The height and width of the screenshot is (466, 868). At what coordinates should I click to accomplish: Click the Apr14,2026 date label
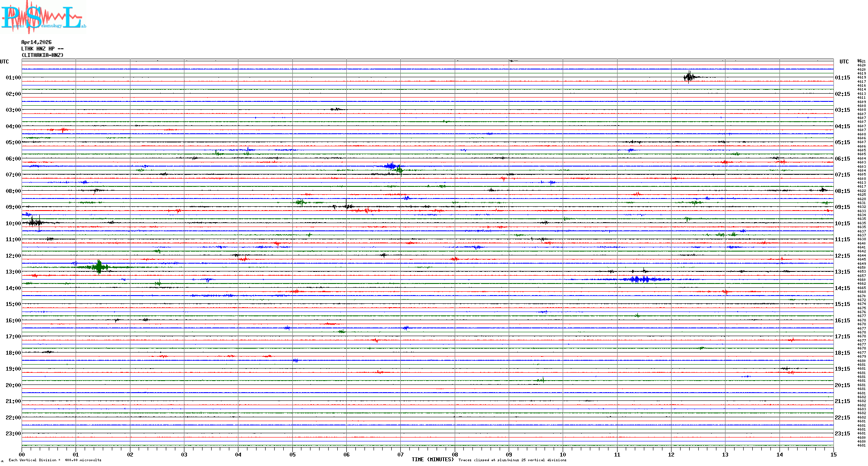36,42
